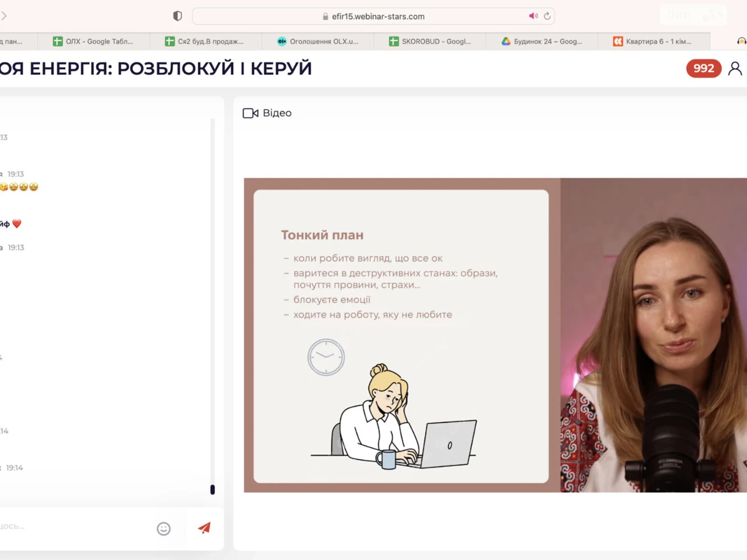Send chat message with paper plane icon
The image size is (747, 560).
click(x=204, y=528)
